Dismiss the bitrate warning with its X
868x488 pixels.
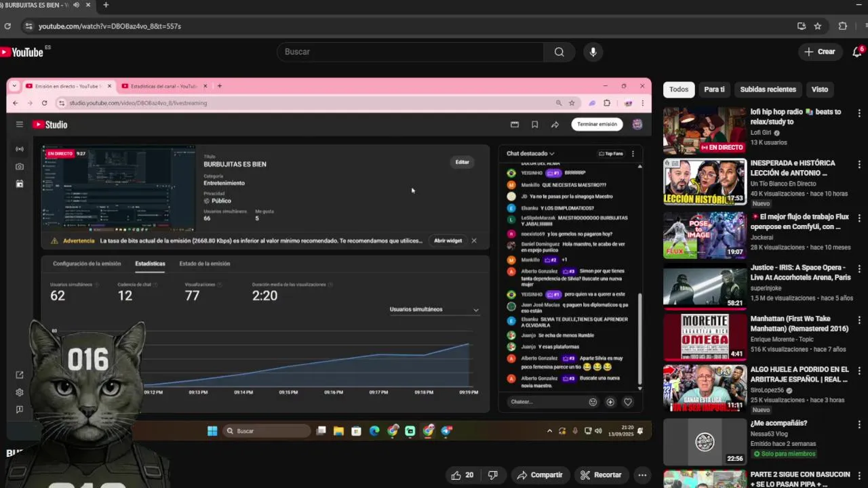point(474,241)
